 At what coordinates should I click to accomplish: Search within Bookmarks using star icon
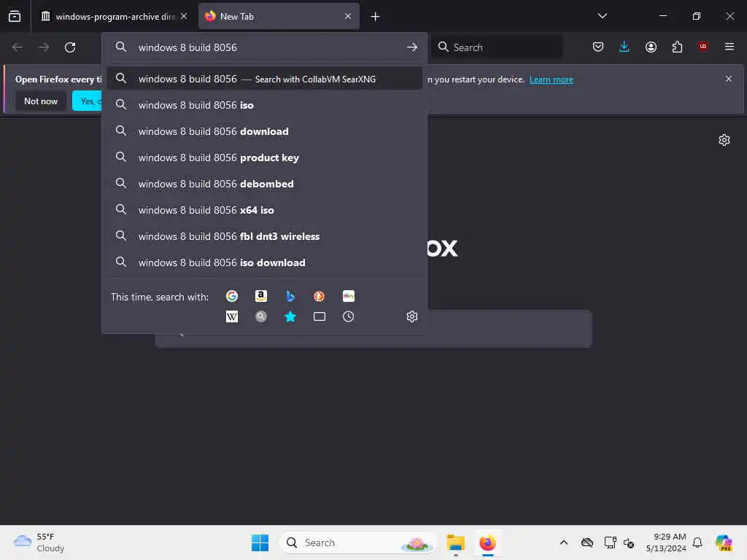pos(290,316)
